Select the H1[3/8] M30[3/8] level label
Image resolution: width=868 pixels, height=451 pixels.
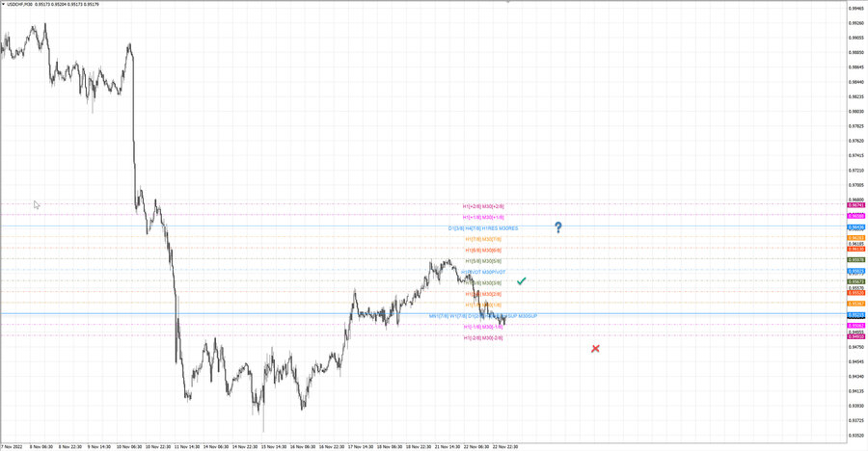(483, 282)
